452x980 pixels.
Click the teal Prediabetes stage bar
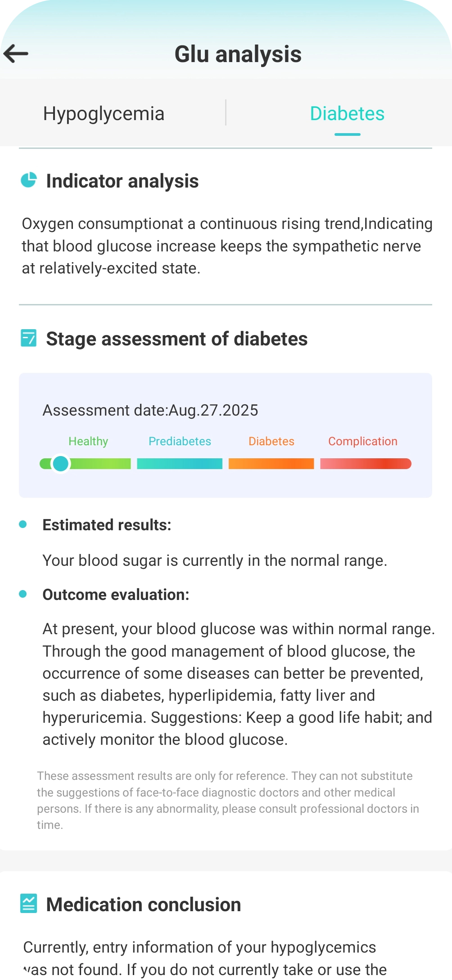[180, 464]
